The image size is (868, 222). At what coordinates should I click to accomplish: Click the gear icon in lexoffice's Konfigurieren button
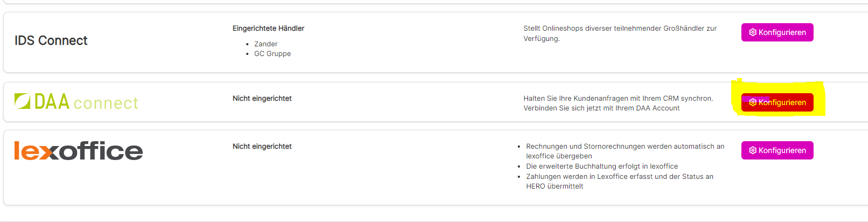click(x=753, y=150)
